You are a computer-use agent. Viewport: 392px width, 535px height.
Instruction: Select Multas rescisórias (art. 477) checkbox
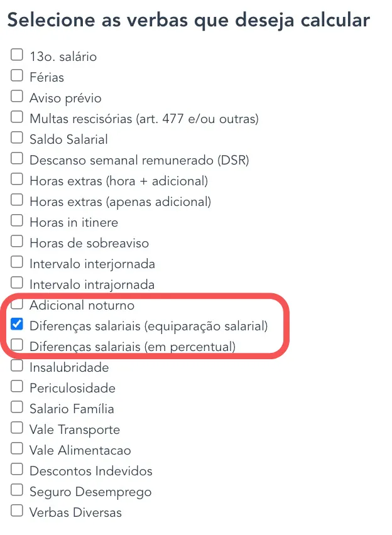[17, 117]
